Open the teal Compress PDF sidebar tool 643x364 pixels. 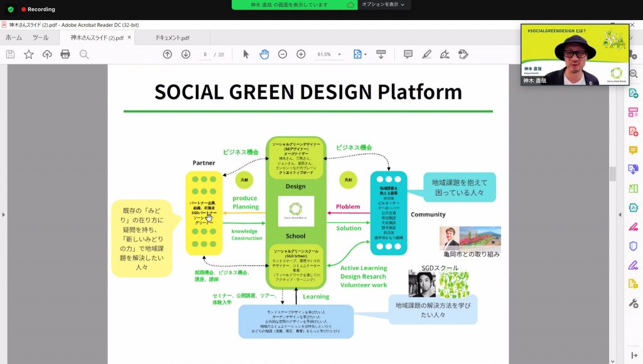point(633,207)
